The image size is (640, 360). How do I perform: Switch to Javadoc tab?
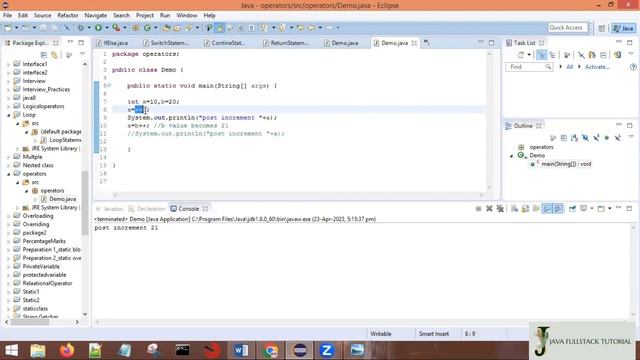(x=109, y=209)
